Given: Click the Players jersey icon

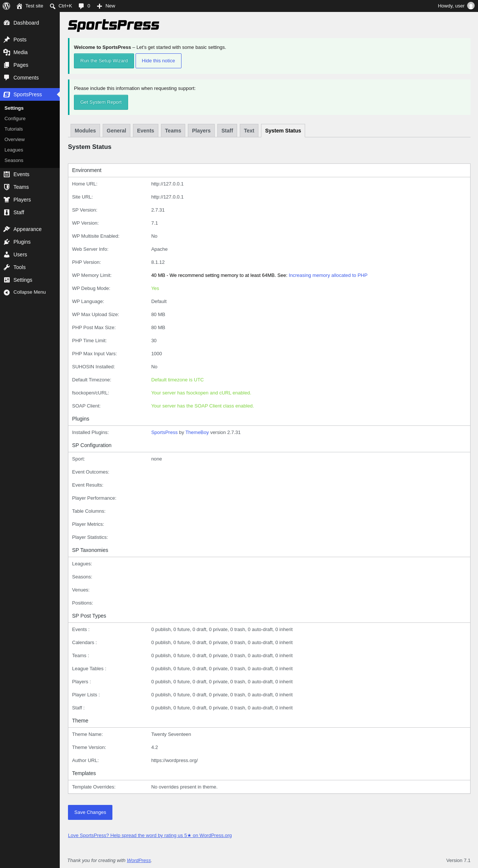Looking at the screenshot, I should click(7, 200).
